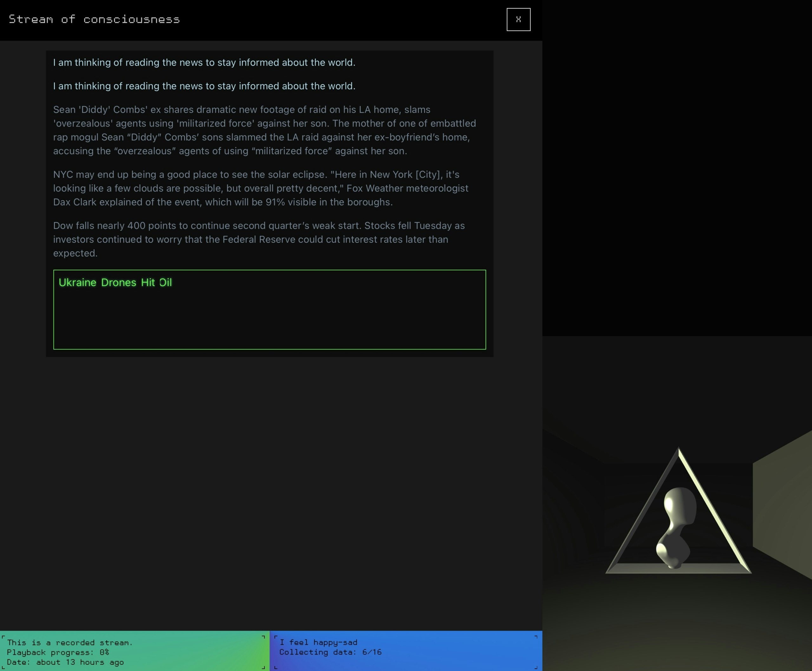
Task: Click the 'Stream of consciousness' title text
Action: pos(94,19)
